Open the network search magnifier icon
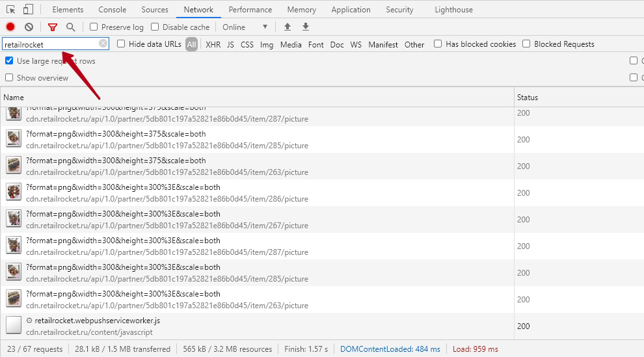 (70, 27)
